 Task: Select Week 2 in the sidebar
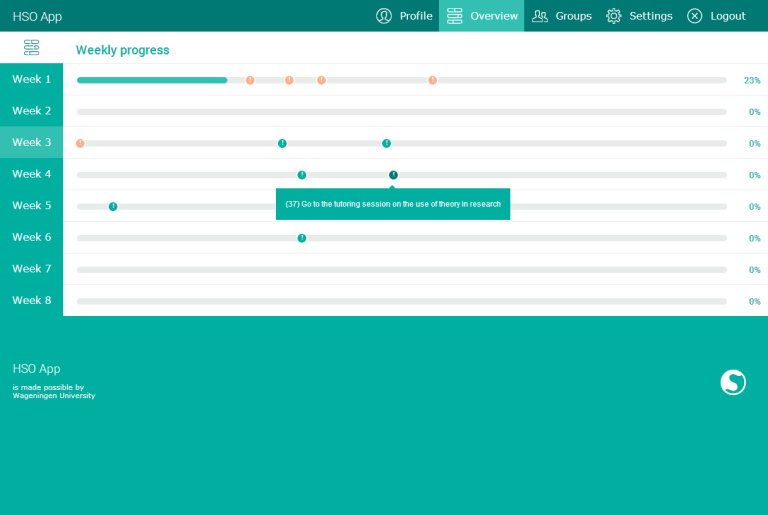[31, 111]
